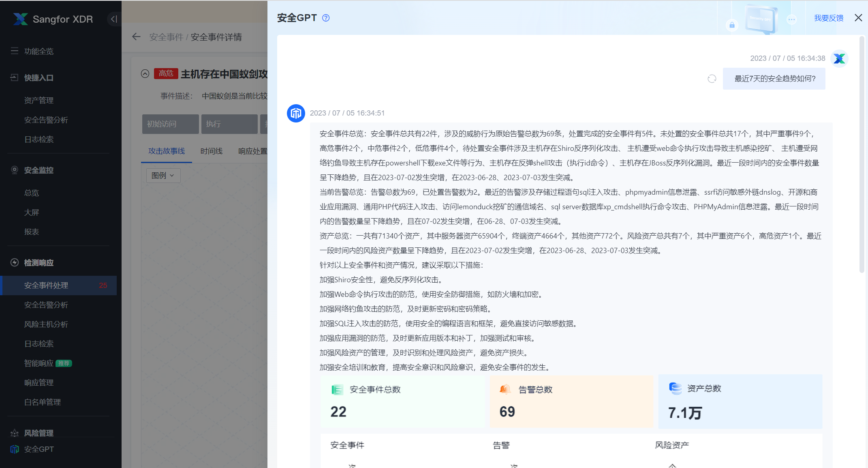Open the 图例 legend dropdown
The image size is (868, 468).
click(163, 175)
